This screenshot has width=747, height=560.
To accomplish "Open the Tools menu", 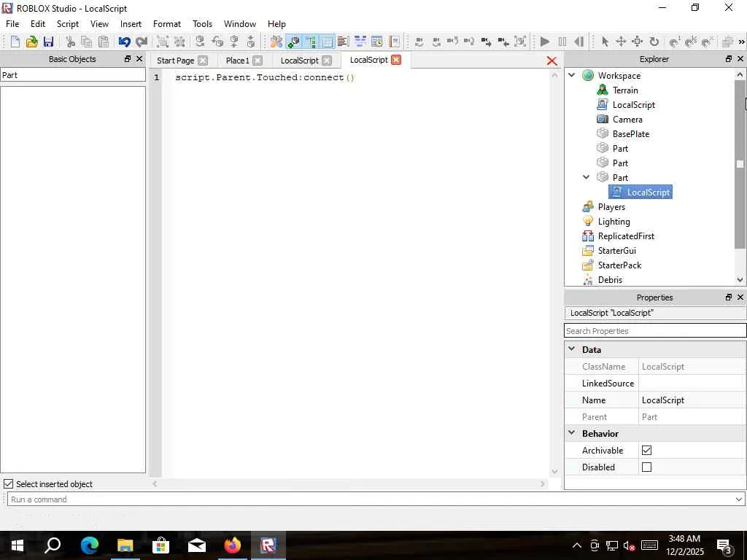I will click(x=203, y=24).
